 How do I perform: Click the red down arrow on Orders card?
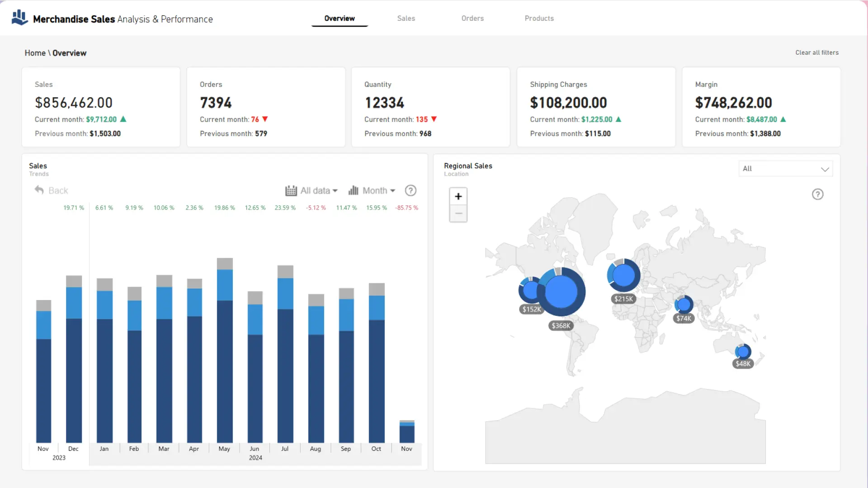265,119
